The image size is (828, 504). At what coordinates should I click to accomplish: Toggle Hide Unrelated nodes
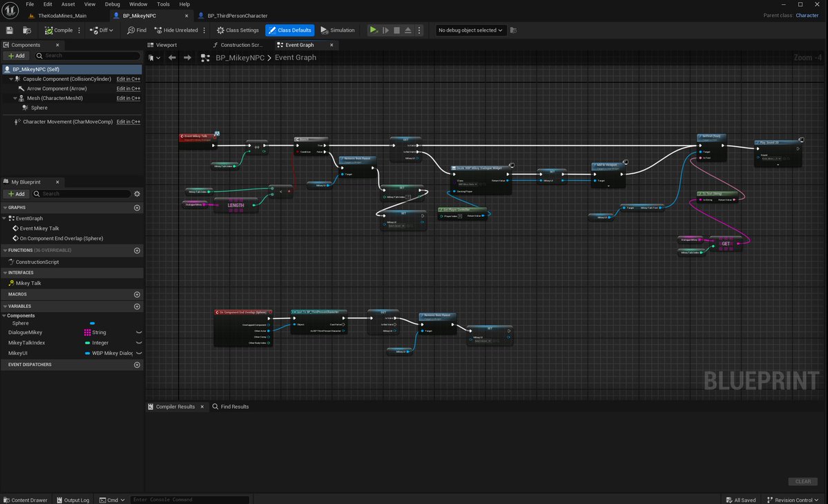click(176, 30)
